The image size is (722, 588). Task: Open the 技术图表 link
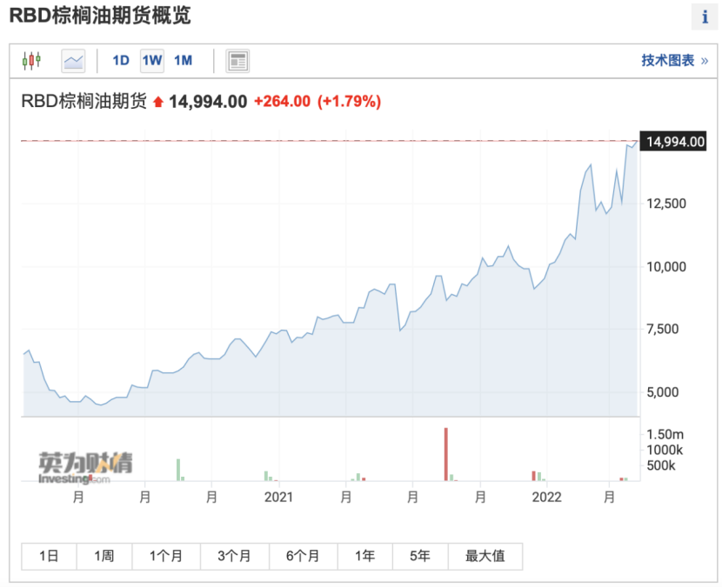pyautogui.click(x=674, y=61)
